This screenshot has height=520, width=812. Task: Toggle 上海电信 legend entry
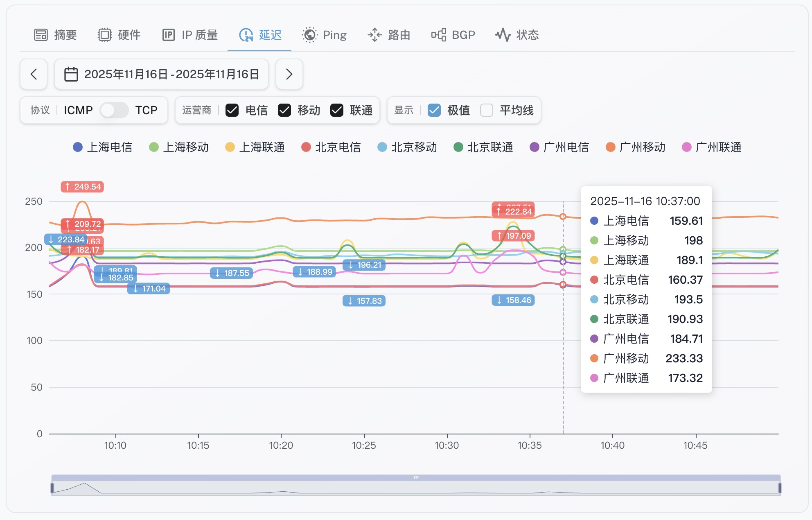pyautogui.click(x=109, y=147)
